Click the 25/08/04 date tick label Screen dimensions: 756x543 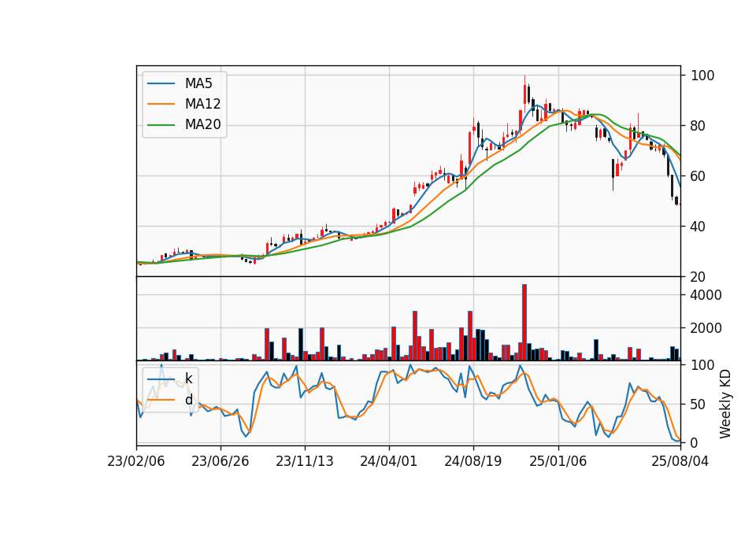pyautogui.click(x=680, y=461)
